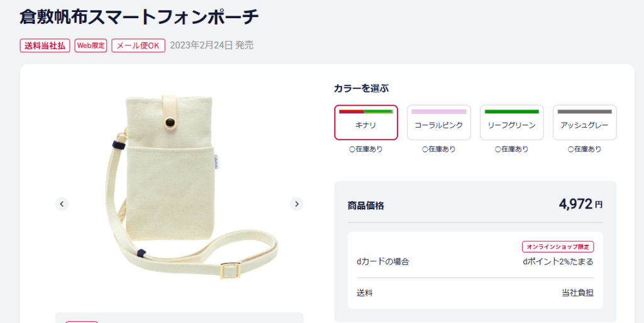Click the gray アッシュグレー color bar
This screenshot has width=644, height=323.
tap(584, 111)
